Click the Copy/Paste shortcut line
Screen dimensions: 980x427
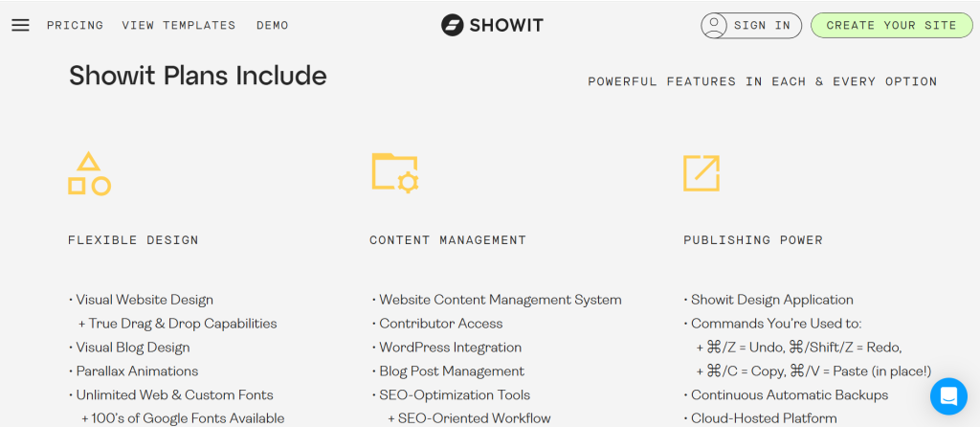coord(813,371)
